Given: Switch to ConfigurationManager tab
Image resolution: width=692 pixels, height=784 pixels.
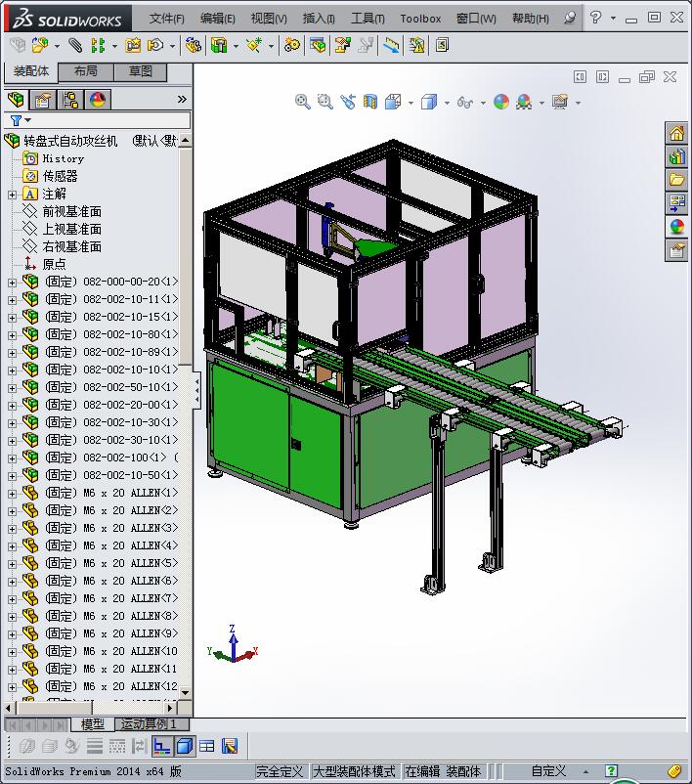Looking at the screenshot, I should (x=70, y=100).
